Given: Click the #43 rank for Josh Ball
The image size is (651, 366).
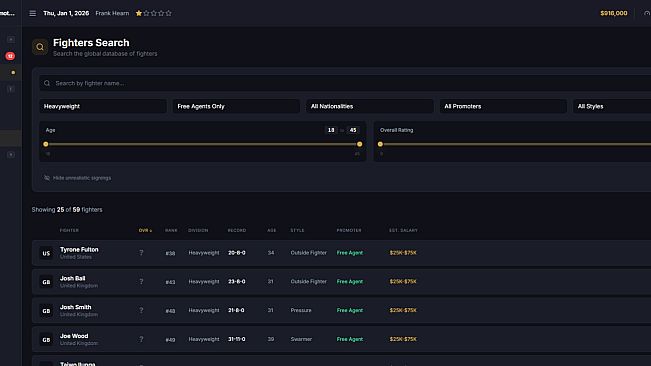Looking at the screenshot, I should pos(170,282).
